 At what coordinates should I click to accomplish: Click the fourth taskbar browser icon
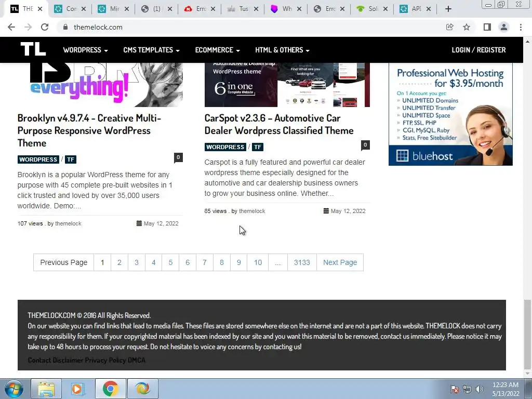point(142,389)
